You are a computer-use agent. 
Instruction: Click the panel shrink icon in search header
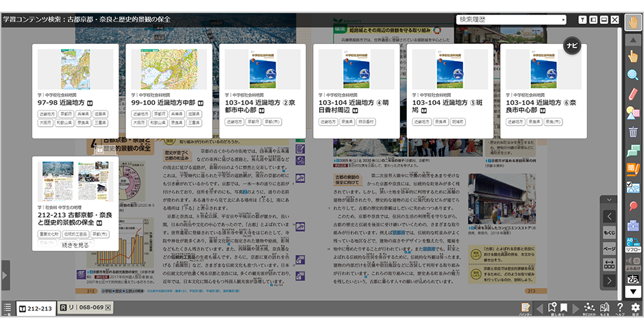604,19
